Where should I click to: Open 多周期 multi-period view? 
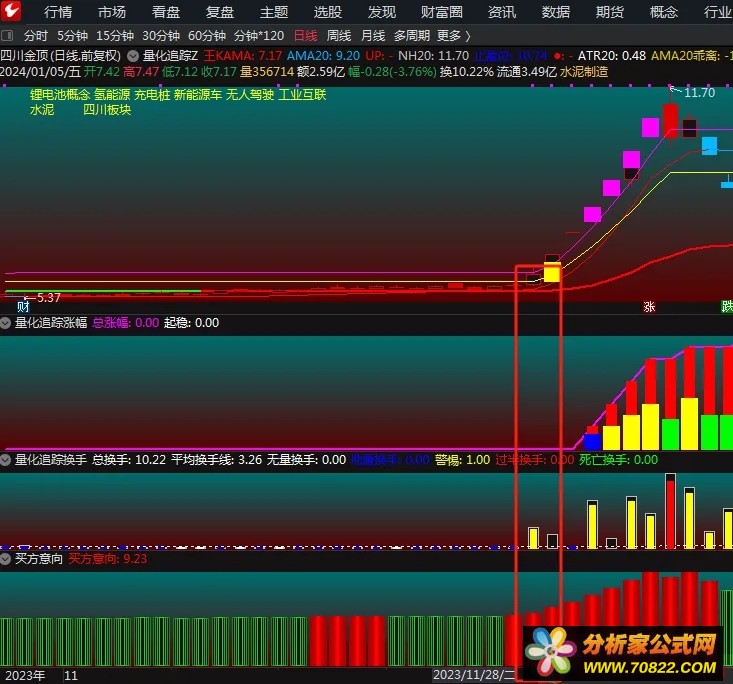pos(412,36)
